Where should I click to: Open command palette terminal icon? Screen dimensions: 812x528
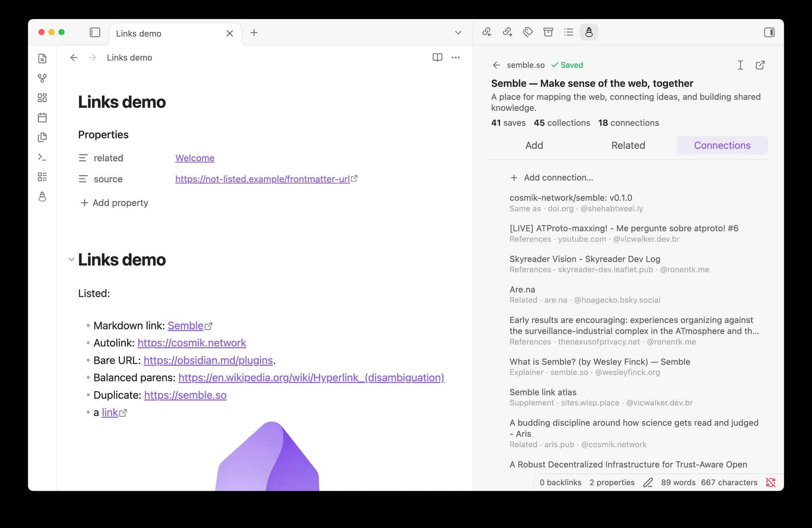point(42,157)
